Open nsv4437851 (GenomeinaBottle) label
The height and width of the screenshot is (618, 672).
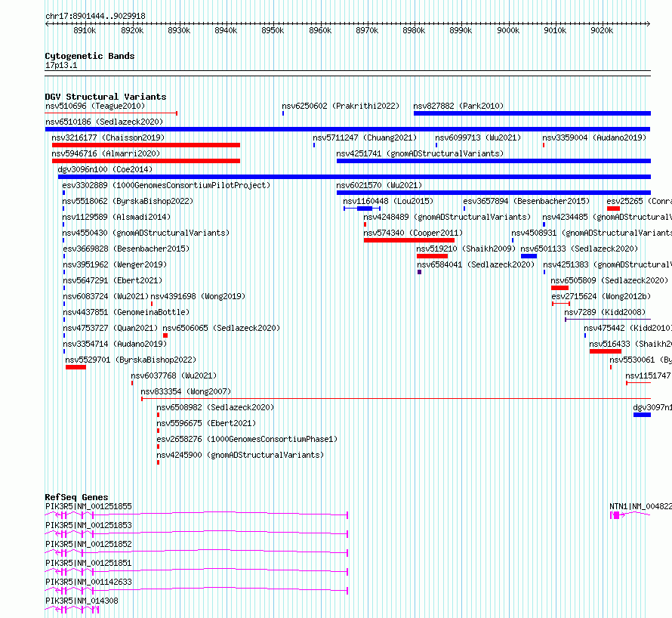(126, 312)
